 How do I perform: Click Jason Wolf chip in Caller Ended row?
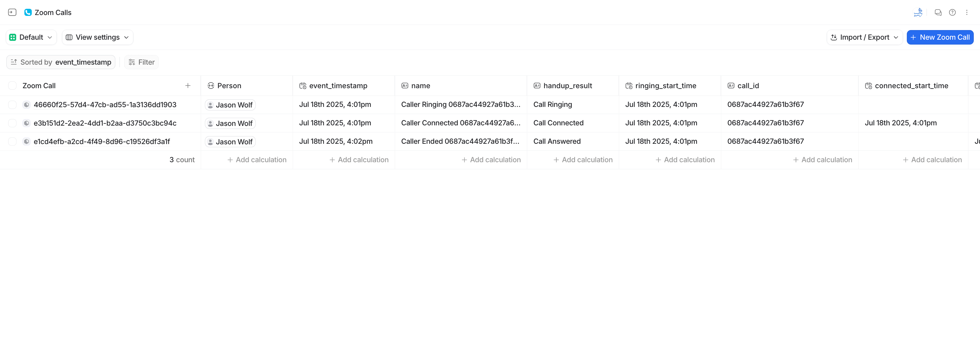coord(230,142)
